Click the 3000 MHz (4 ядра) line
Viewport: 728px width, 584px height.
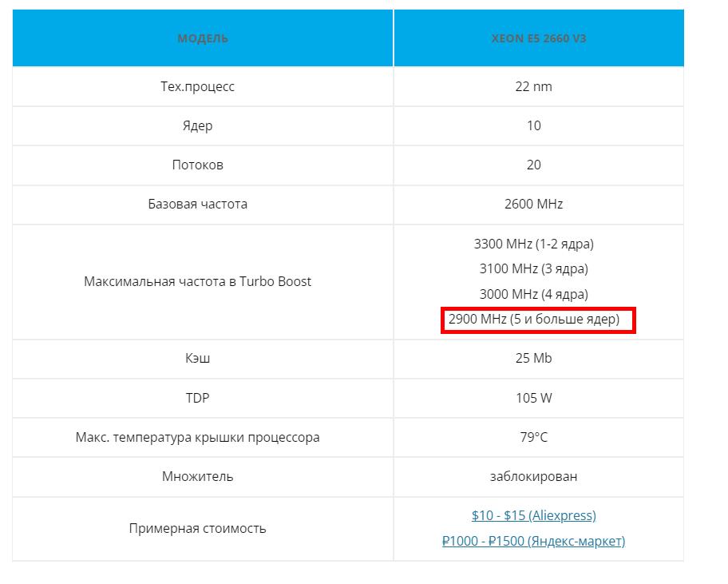pos(533,294)
